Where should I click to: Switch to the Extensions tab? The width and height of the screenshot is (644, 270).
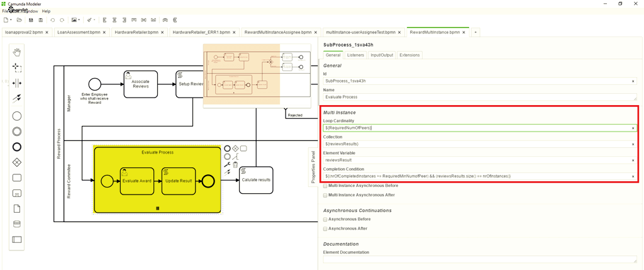click(409, 55)
